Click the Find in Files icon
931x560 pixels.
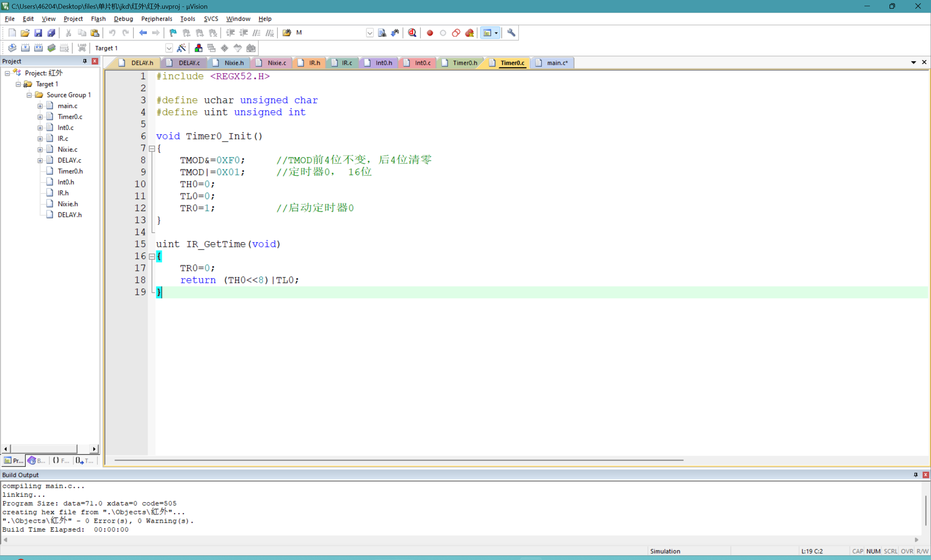[x=287, y=33]
